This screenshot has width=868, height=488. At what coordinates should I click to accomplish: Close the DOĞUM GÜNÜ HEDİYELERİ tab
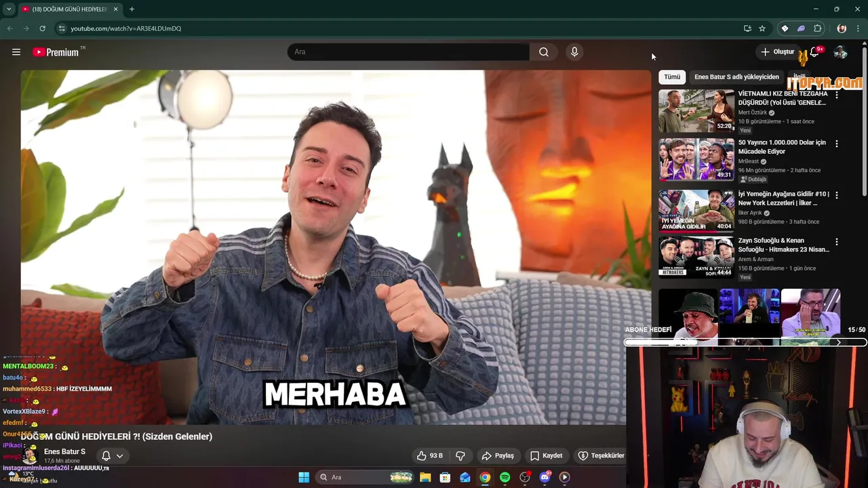coord(116,9)
